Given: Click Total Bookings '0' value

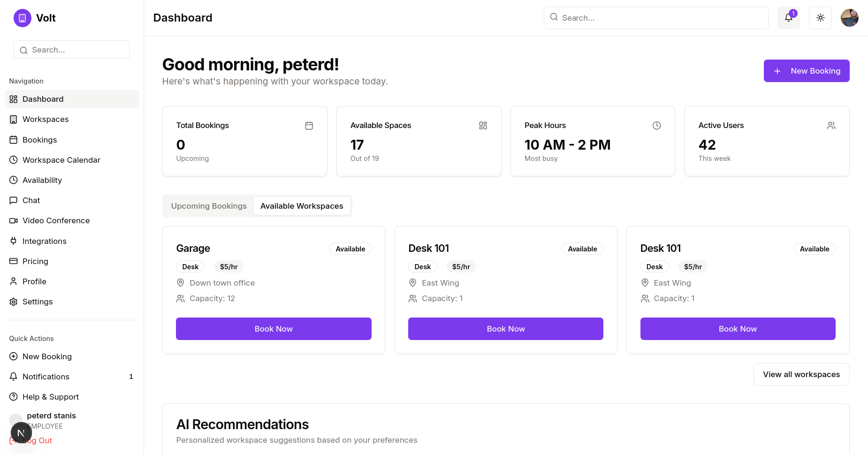Looking at the screenshot, I should [x=181, y=145].
